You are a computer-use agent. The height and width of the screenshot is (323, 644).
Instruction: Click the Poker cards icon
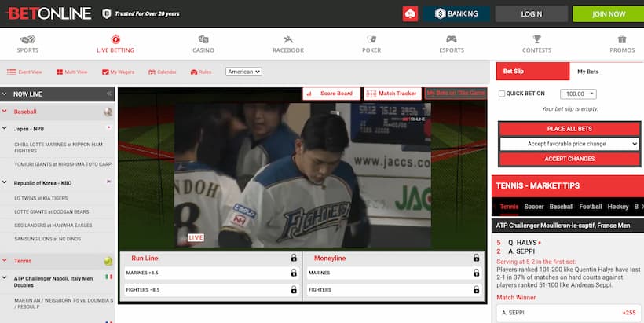(371, 39)
